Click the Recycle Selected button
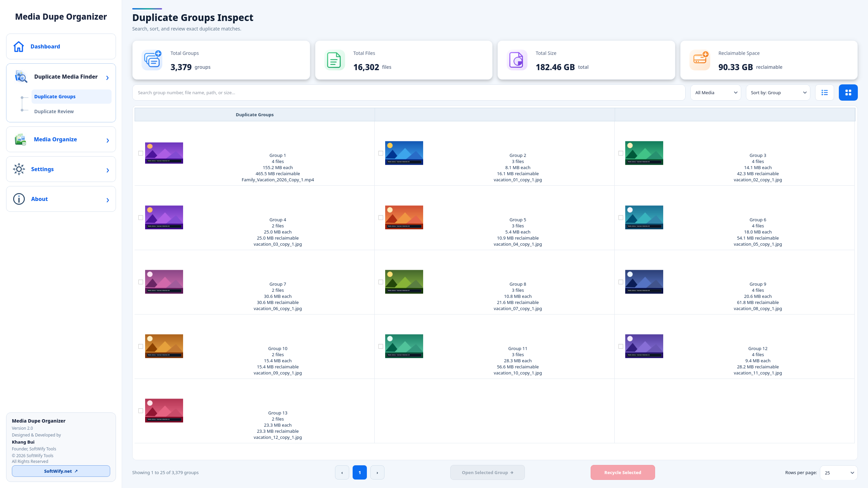868x488 pixels. tap(623, 472)
